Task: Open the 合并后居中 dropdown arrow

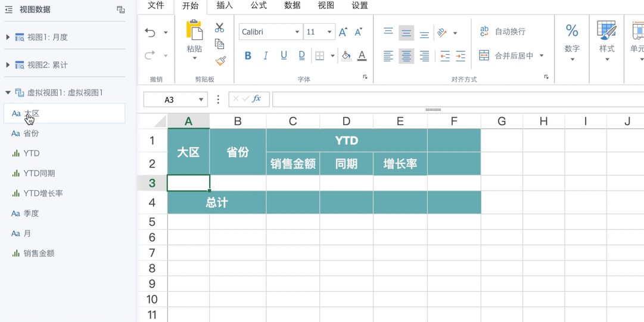Action: coord(542,55)
